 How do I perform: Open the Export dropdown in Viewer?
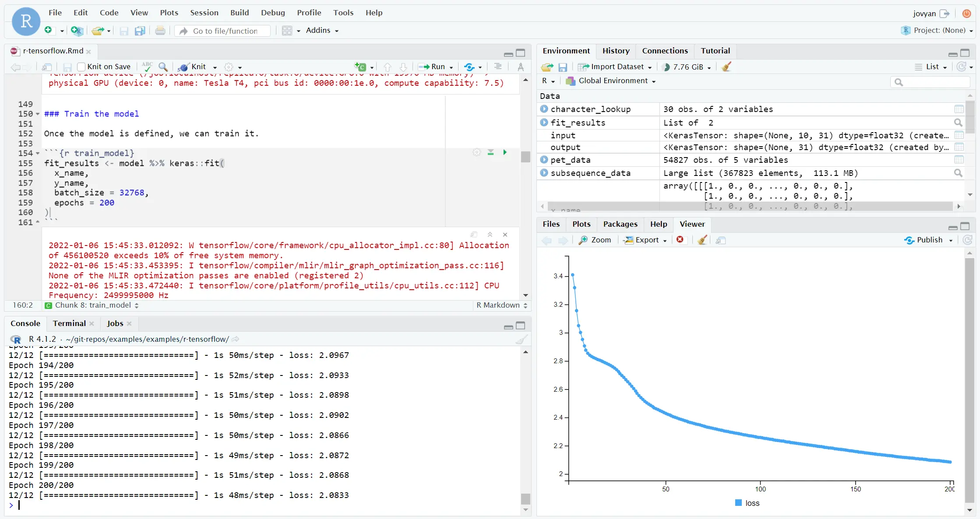pyautogui.click(x=645, y=240)
